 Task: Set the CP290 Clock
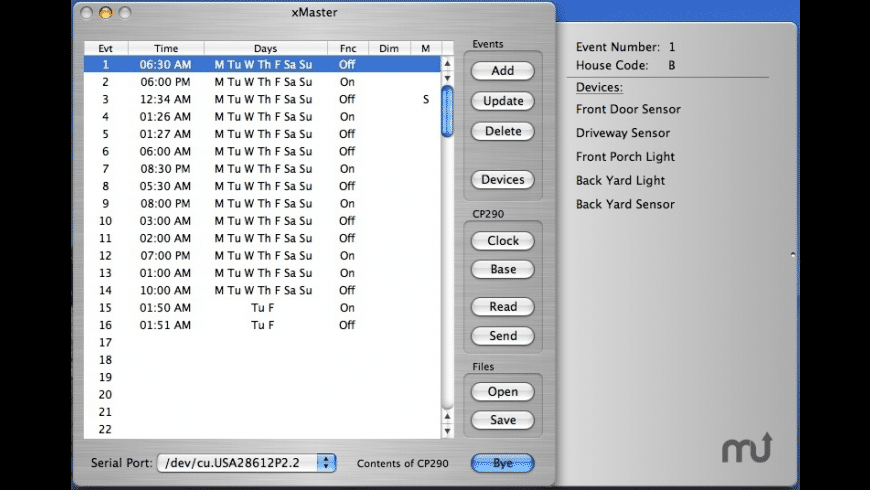coord(503,240)
